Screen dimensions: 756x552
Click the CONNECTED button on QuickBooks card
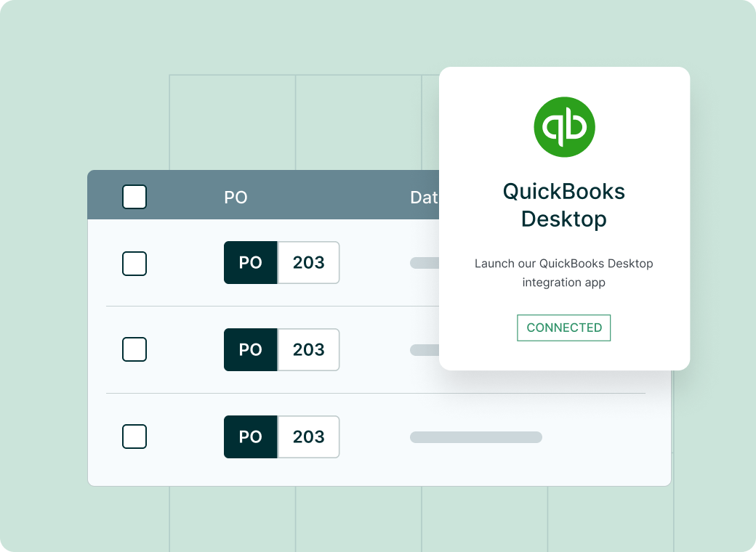click(x=563, y=328)
